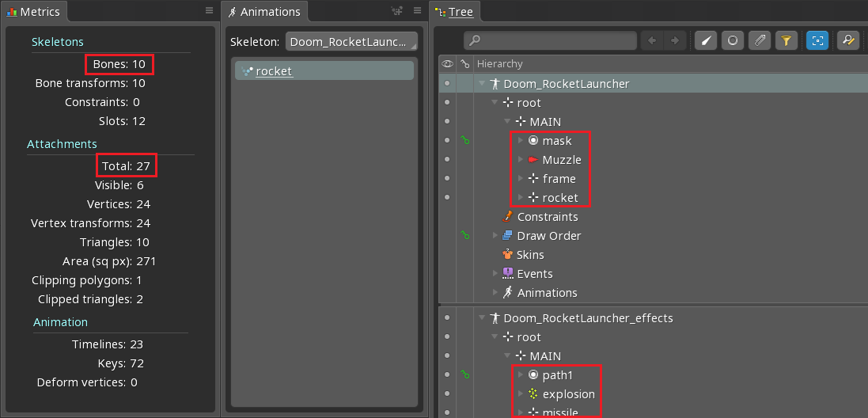Click the bones filter icon in Tree toolbar
The image size is (868, 418).
click(x=705, y=40)
